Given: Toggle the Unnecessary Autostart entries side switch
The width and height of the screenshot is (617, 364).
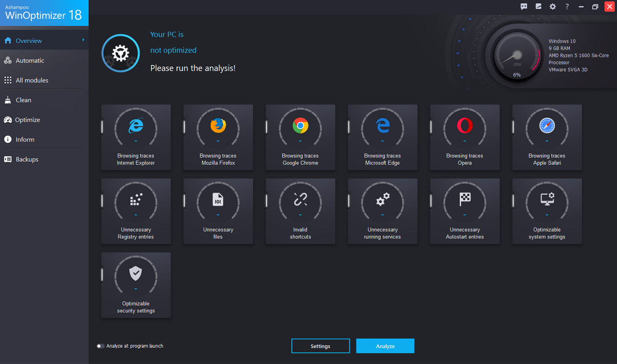Looking at the screenshot, I should click(x=431, y=201).
